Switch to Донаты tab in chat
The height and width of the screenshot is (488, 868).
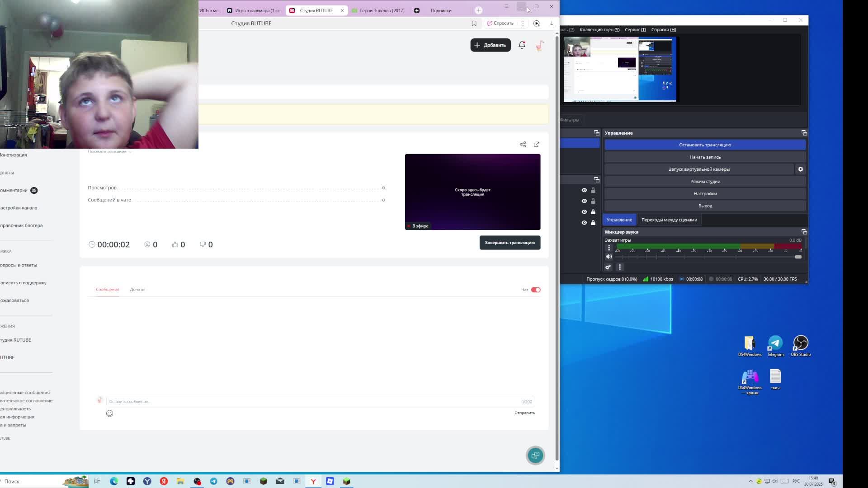click(x=137, y=290)
